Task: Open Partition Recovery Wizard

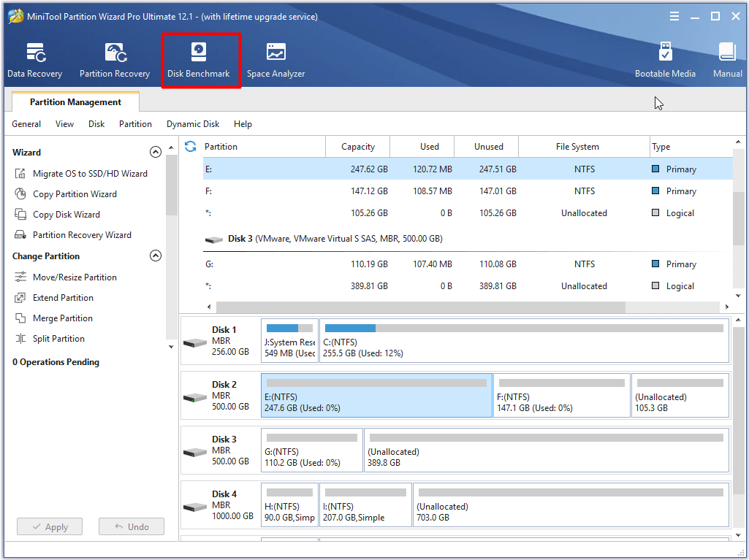Action: [72, 235]
